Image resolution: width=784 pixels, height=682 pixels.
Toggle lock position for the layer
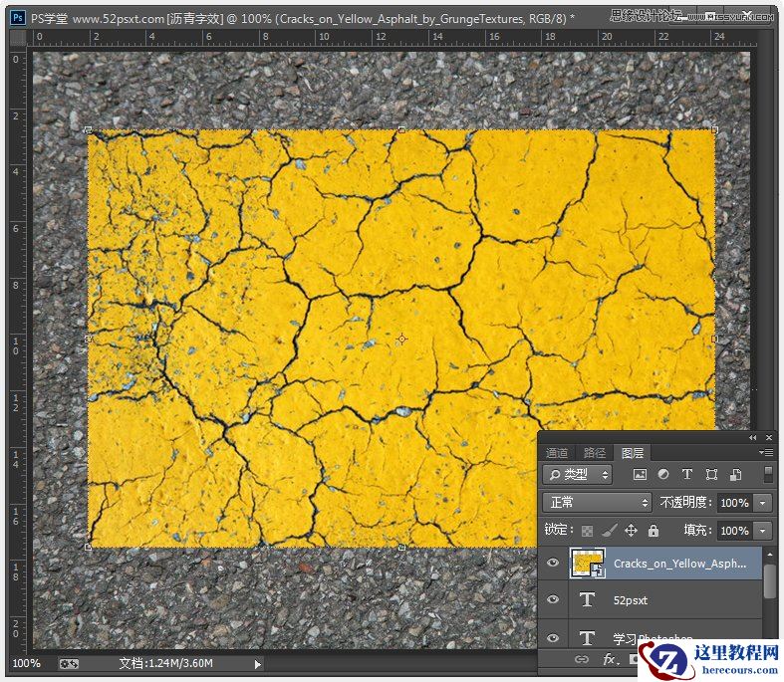pyautogui.click(x=631, y=531)
